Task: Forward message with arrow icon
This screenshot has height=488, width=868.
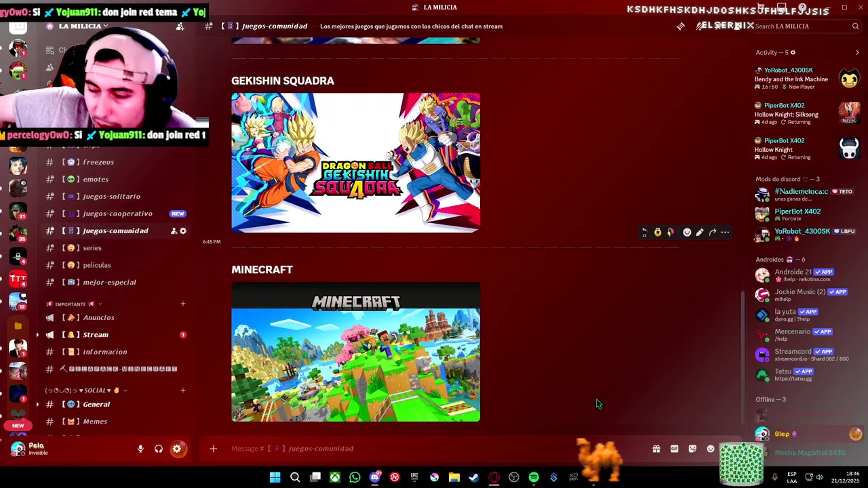Action: 713,232
